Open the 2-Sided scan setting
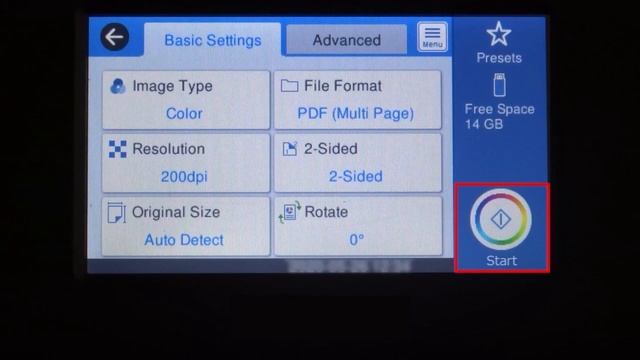The image size is (640, 360). (358, 163)
